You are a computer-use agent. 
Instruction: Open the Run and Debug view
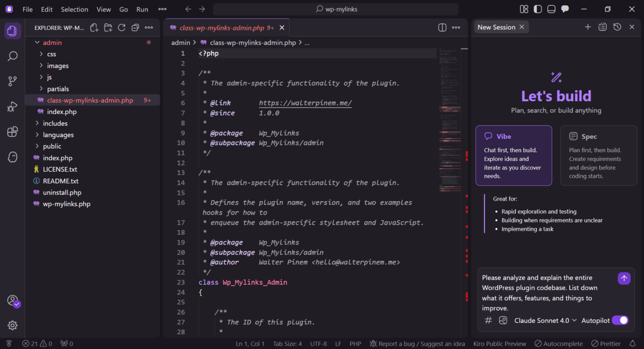[x=12, y=107]
